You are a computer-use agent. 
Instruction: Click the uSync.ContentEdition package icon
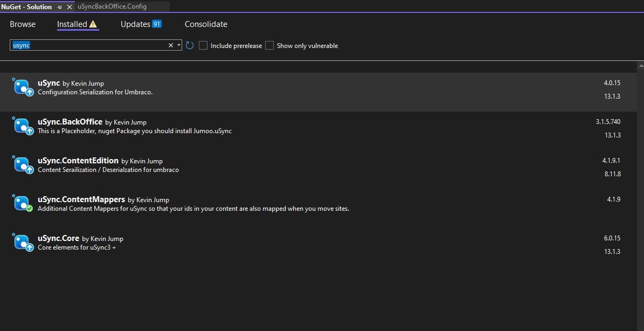[23, 164]
